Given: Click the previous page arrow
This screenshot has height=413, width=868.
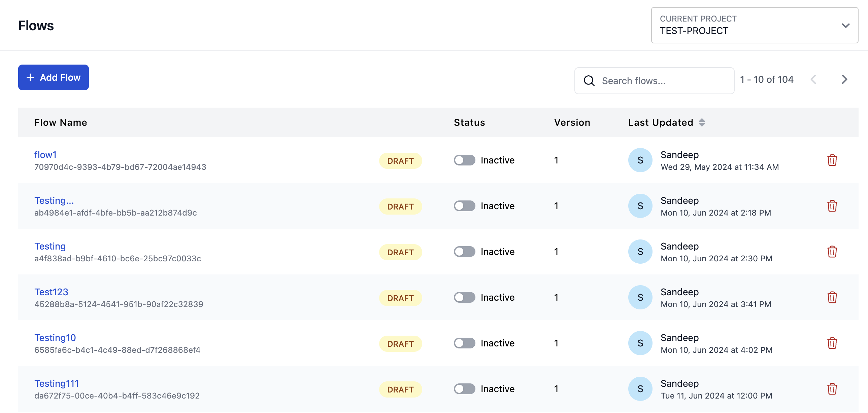Looking at the screenshot, I should point(814,80).
